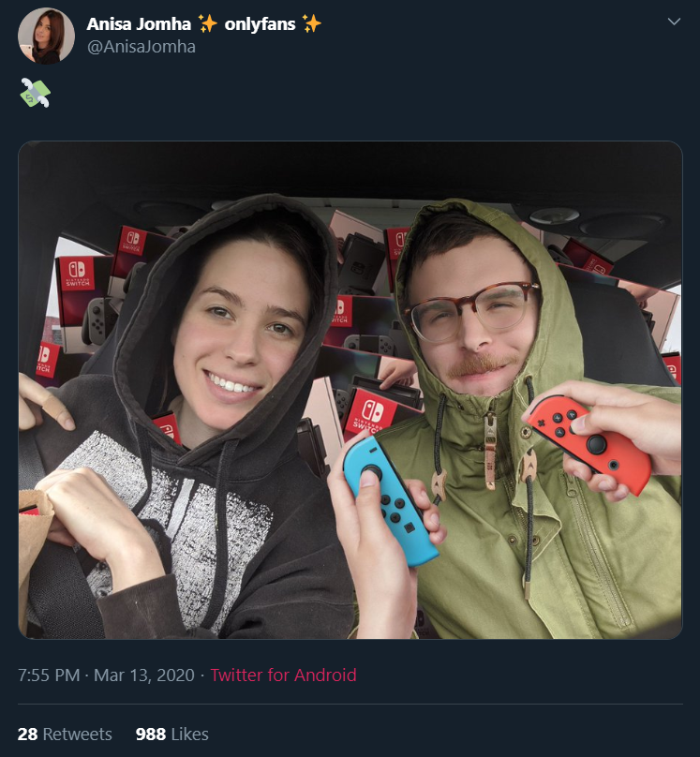Click the money with wings emoji
Image resolution: width=700 pixels, height=757 pixels.
point(36,92)
